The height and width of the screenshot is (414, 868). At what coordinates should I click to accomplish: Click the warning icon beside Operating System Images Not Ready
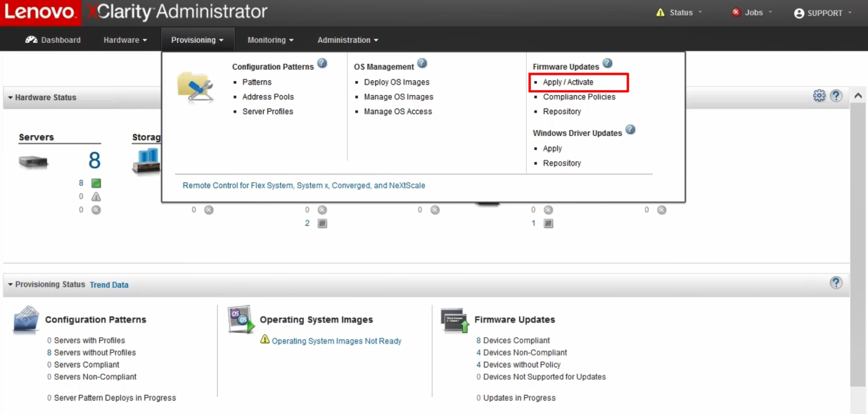pos(264,339)
